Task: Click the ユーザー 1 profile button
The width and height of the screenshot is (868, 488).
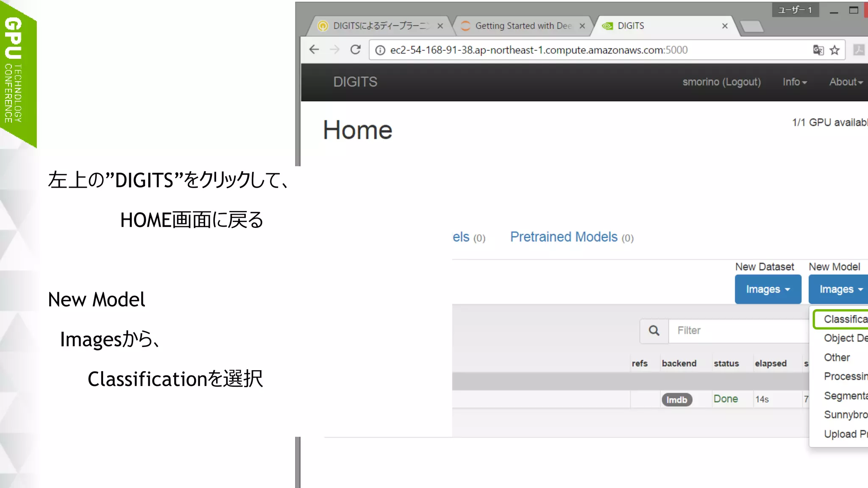Action: pos(795,10)
